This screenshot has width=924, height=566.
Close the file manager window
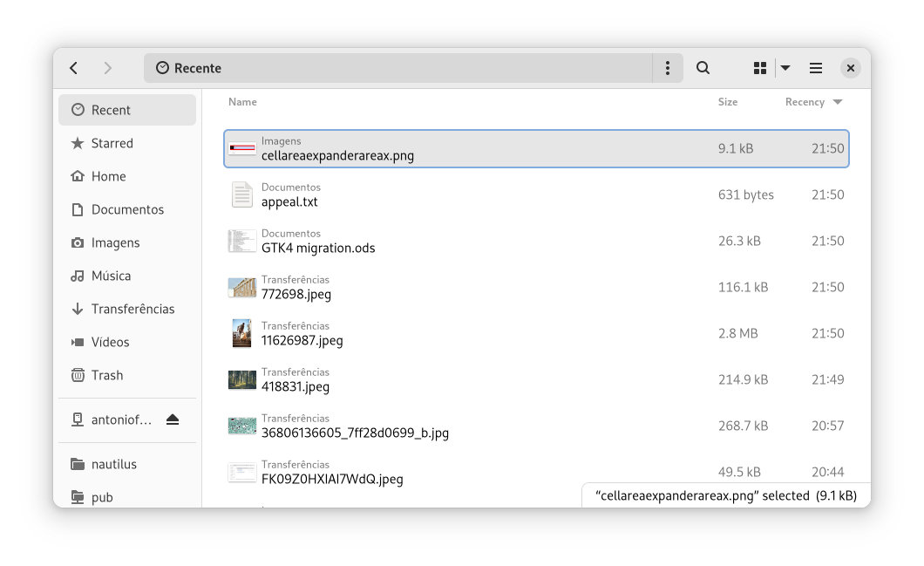(850, 68)
